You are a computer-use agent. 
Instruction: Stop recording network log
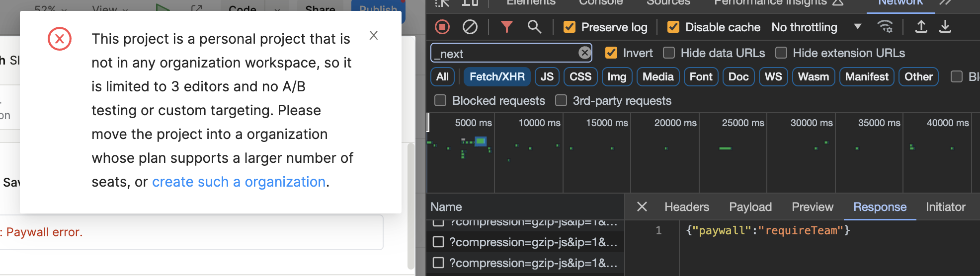click(x=442, y=27)
